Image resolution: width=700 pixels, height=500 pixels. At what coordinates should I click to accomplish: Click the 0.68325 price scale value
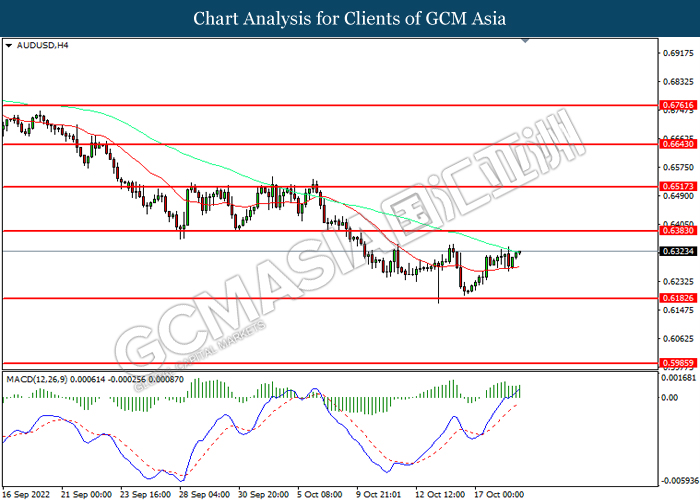coord(679,82)
